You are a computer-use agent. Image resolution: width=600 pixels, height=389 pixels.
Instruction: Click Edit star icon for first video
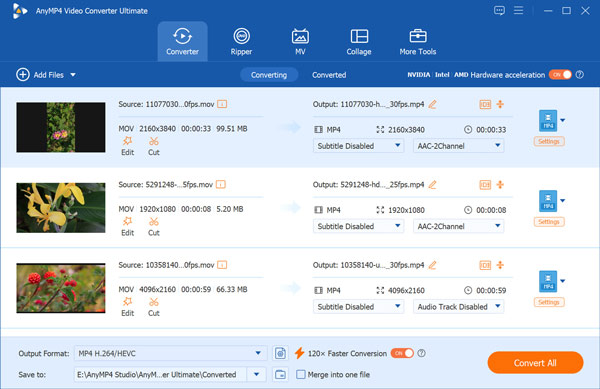coord(127,146)
